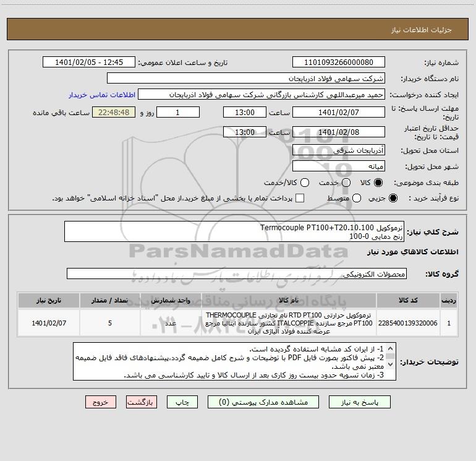Image resolution: width=476 pixels, height=461 pixels.
Task: Click buyer name field شرکت سهامی فولاد اذربایجان
Action: [x=246, y=79]
